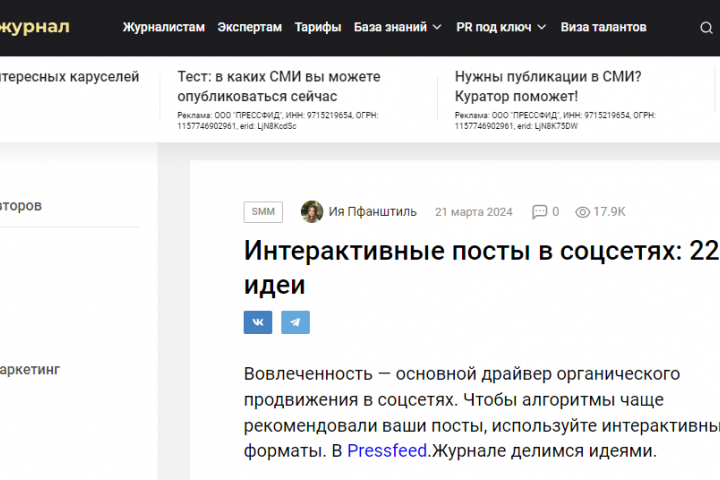Click the views eye icon
The width and height of the screenshot is (720, 480).
583,212
